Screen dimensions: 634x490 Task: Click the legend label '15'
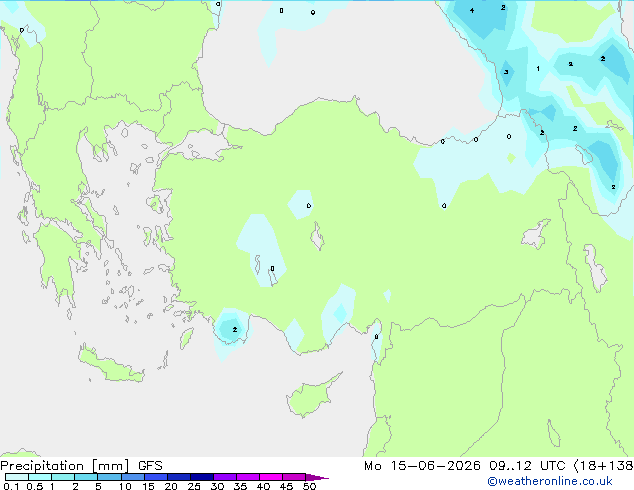click(x=148, y=486)
